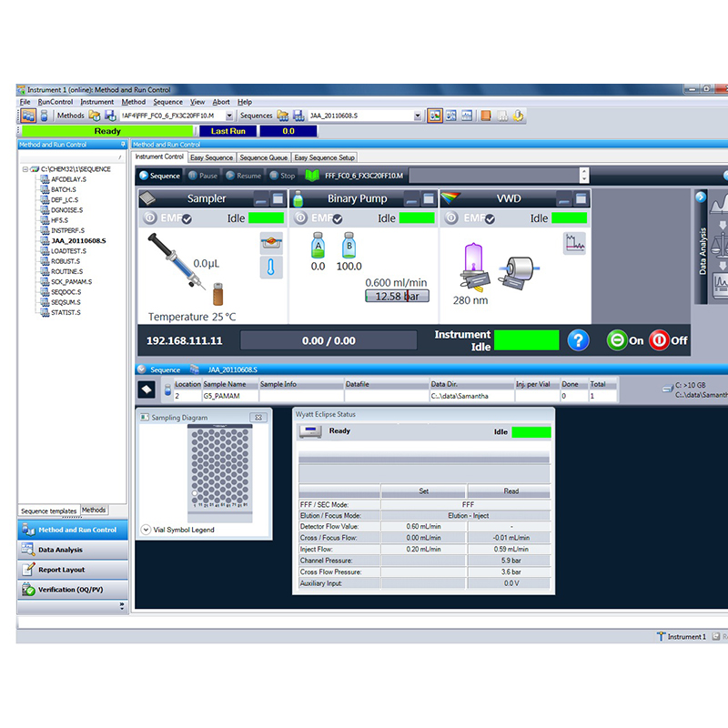Click the Stop run button
Image resolution: width=728 pixels, height=728 pixels.
click(282, 176)
